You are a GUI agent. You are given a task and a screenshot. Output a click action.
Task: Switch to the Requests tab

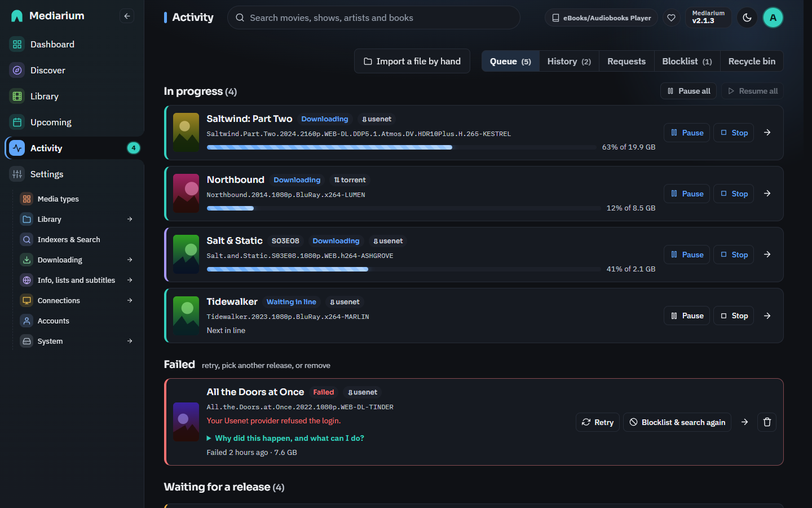click(626, 61)
